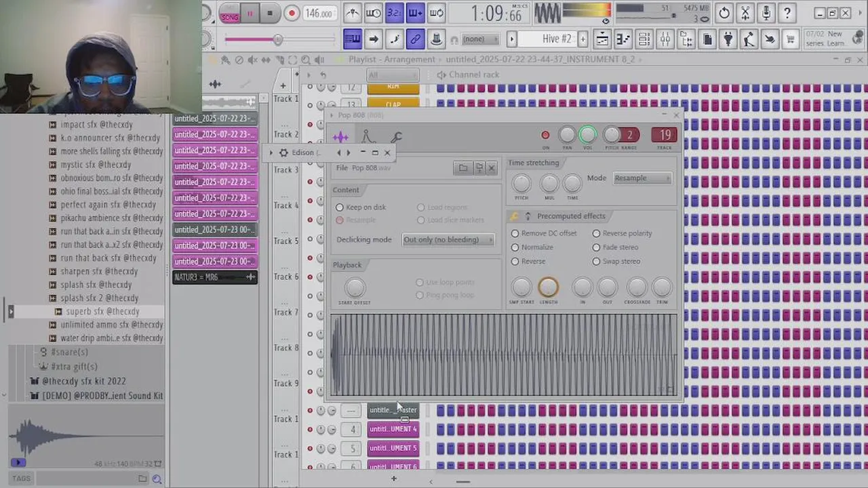Open time stretching Mode 'Resample' dropdown
Viewport: 868px width, 488px height.
[x=642, y=178]
